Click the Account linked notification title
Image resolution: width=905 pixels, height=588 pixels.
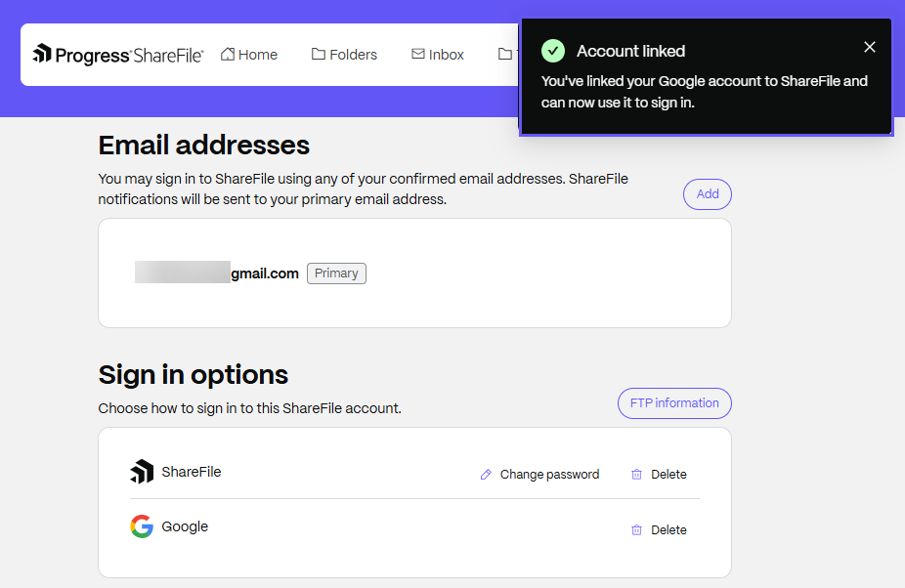[630, 51]
